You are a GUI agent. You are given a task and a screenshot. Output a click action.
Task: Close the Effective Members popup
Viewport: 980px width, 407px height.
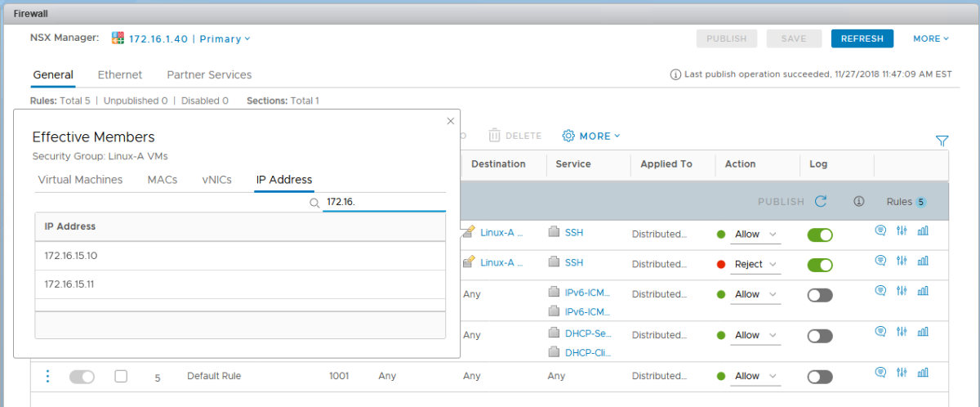pos(450,121)
